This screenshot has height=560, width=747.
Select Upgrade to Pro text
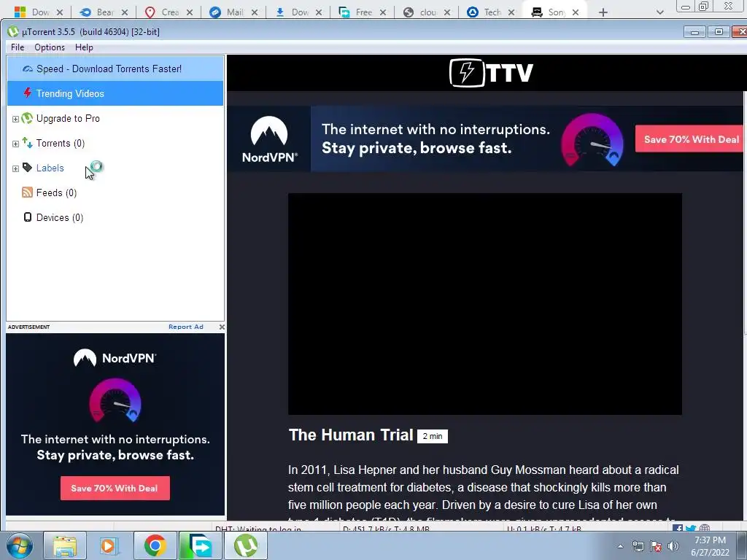[x=68, y=119]
